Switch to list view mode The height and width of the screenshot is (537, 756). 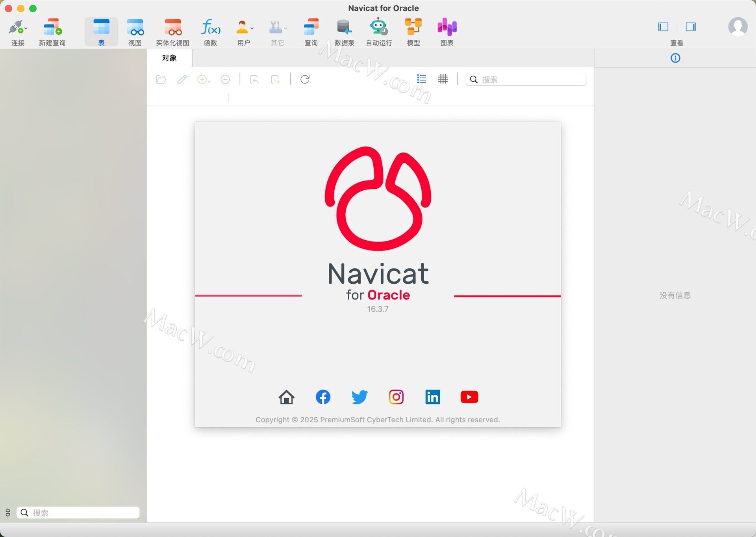click(422, 79)
